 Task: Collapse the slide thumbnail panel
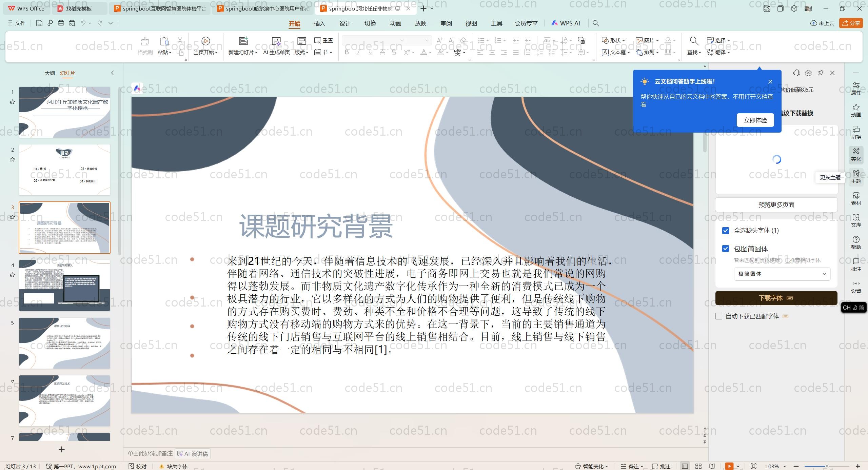coord(113,73)
